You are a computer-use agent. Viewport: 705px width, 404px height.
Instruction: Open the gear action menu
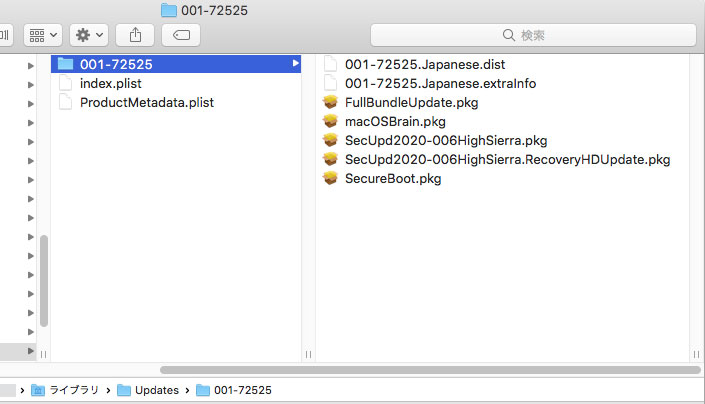tap(89, 35)
